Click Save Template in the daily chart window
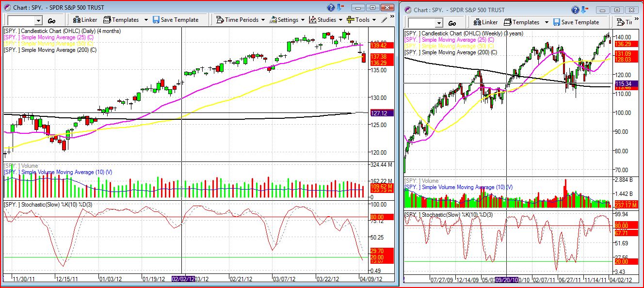This screenshot has width=644, height=288. [176, 20]
